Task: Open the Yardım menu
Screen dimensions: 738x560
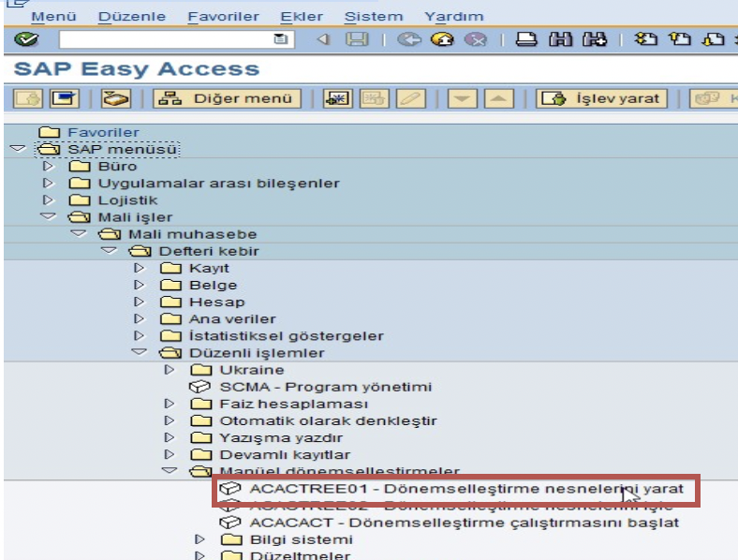Action: pyautogui.click(x=453, y=17)
